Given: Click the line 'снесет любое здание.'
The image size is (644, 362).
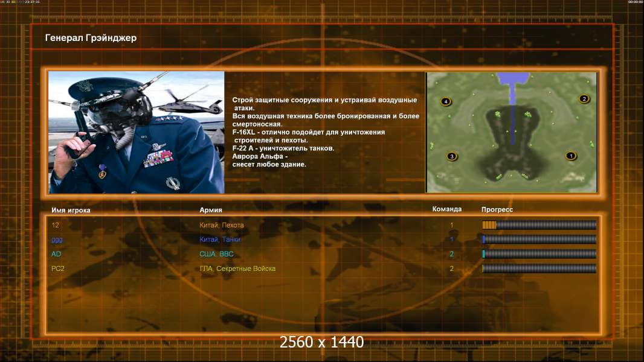Looking at the screenshot, I should point(269,164).
